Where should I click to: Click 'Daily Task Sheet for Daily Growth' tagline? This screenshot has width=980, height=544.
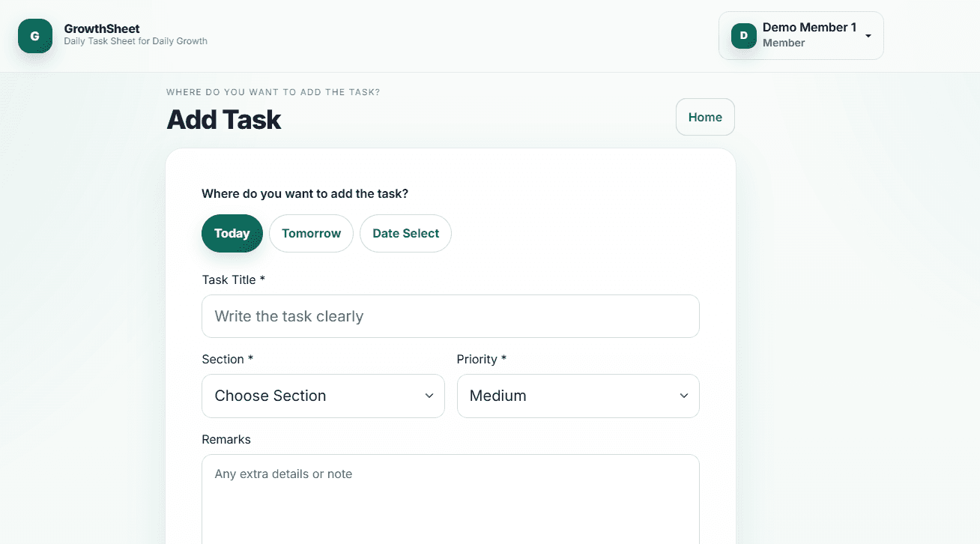[136, 41]
